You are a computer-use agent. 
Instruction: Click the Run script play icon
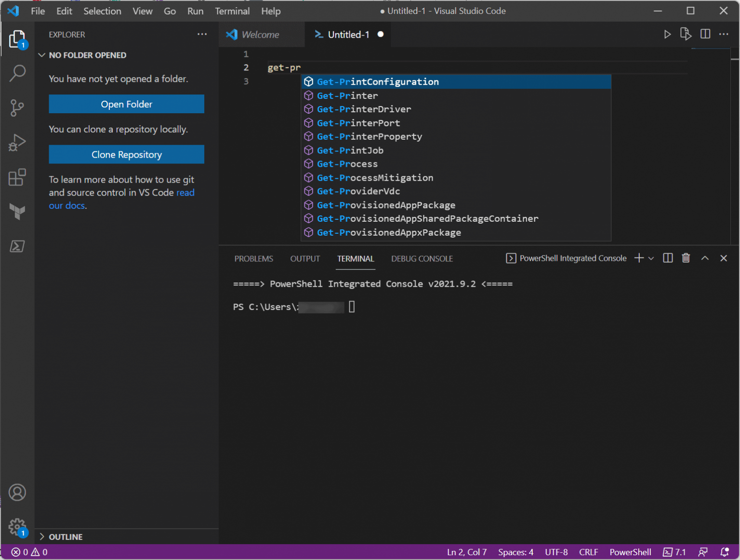pos(667,34)
